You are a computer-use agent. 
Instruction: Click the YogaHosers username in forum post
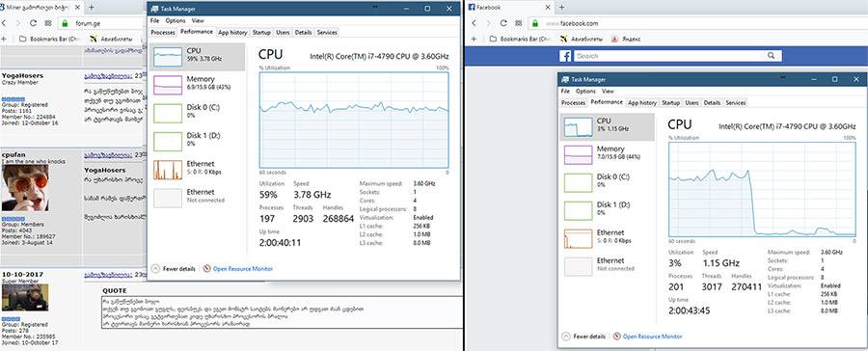tap(22, 76)
